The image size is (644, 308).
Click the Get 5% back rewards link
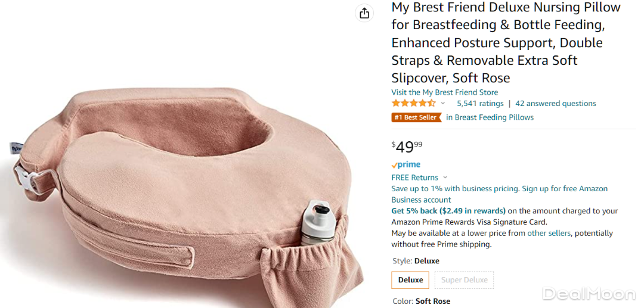tap(448, 211)
